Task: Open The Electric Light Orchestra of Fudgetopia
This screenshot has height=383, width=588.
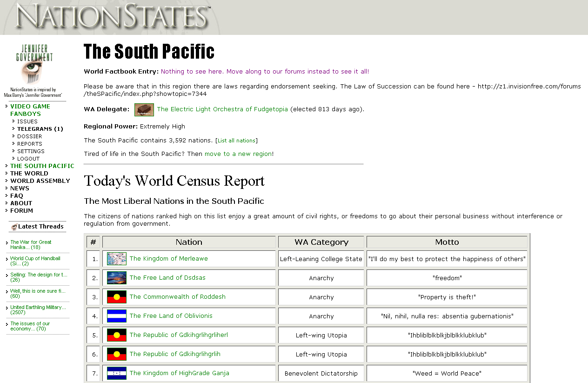Action: pos(222,109)
